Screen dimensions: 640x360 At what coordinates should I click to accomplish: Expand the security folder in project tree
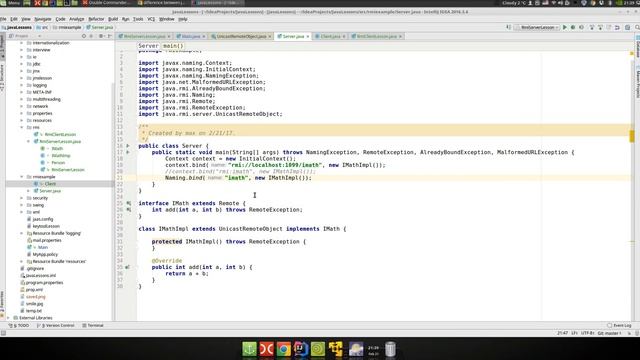coord(22,198)
